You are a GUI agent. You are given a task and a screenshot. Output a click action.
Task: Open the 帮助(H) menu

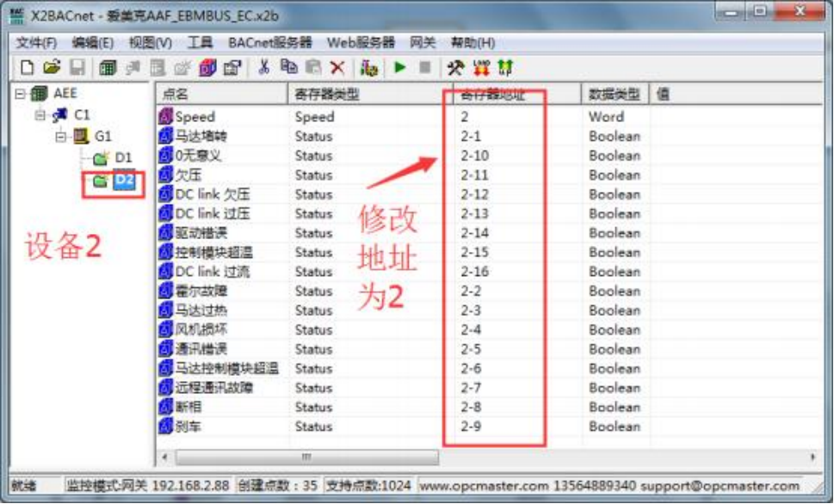coord(473,42)
